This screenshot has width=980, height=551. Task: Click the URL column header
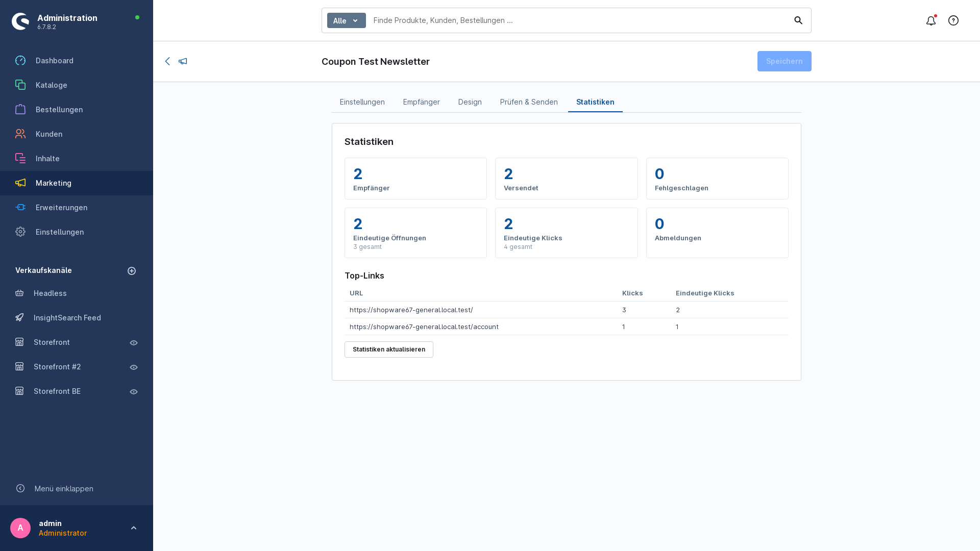click(x=356, y=293)
